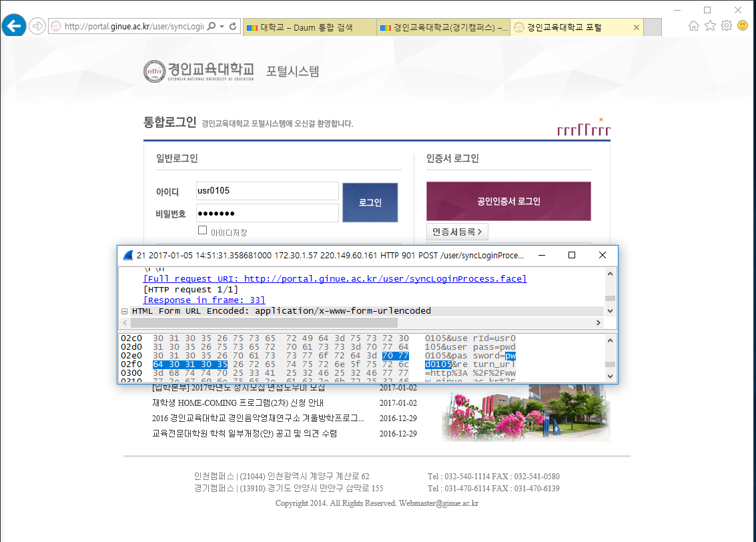The width and height of the screenshot is (756, 542).
Task: Open notice 경인음악영재연구소 겨울방학프로그램
Action: click(258, 419)
